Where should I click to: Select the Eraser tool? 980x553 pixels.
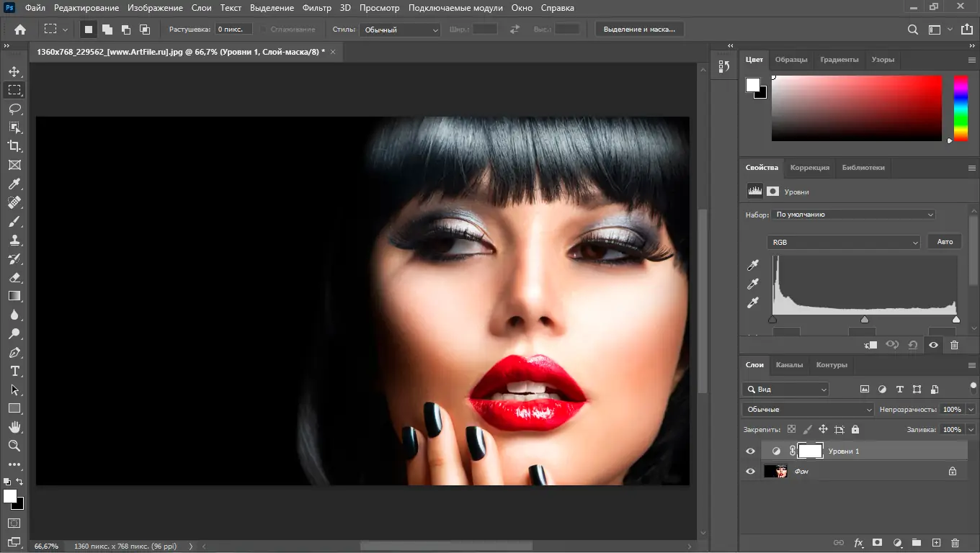point(14,277)
